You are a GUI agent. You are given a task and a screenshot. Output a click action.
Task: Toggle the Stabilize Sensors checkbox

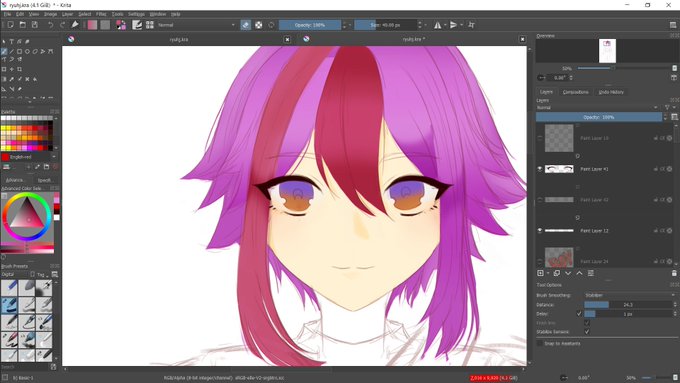coord(587,332)
